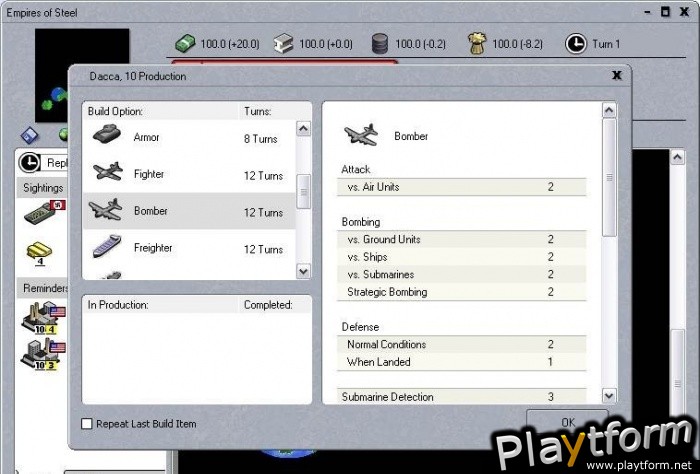Click the minimap thumbnail
The height and width of the screenshot is (474, 700).
(x=82, y=76)
